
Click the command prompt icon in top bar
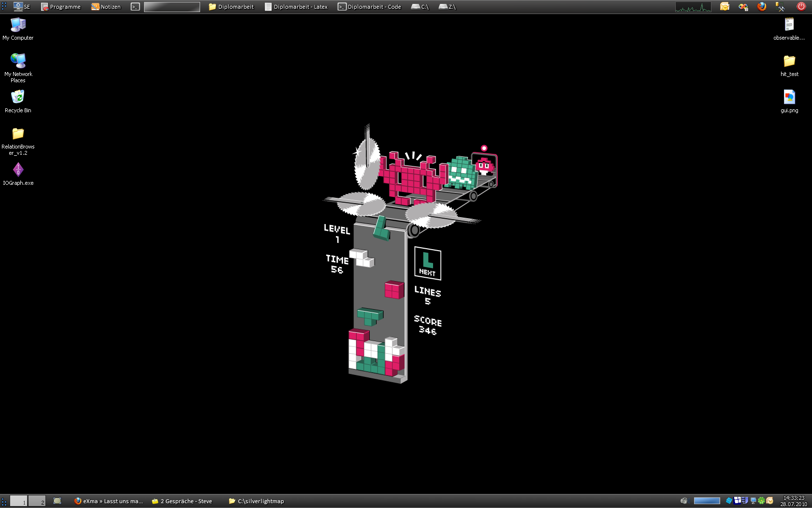135,7
